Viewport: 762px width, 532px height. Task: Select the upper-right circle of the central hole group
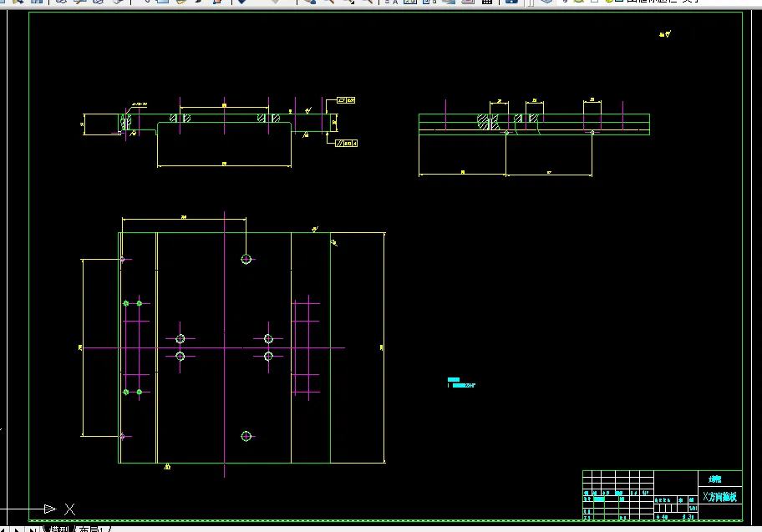coord(268,338)
